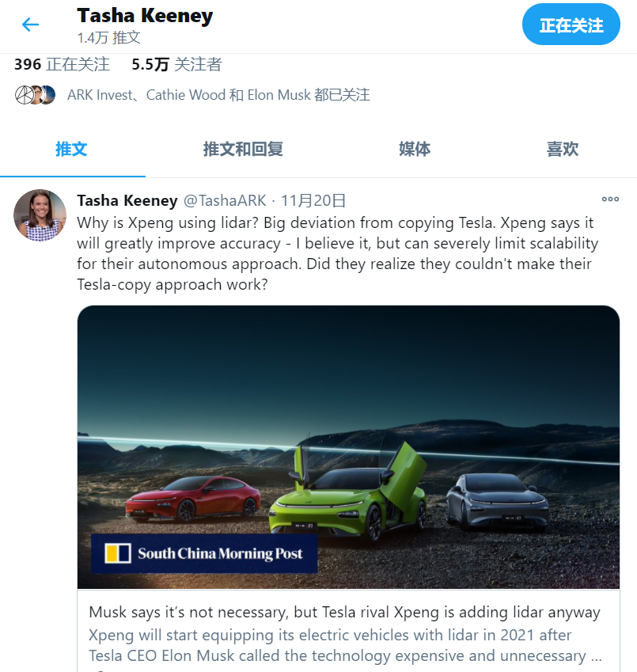Open the Musk lidar article headline
The width and height of the screenshot is (637, 672).
(x=344, y=613)
